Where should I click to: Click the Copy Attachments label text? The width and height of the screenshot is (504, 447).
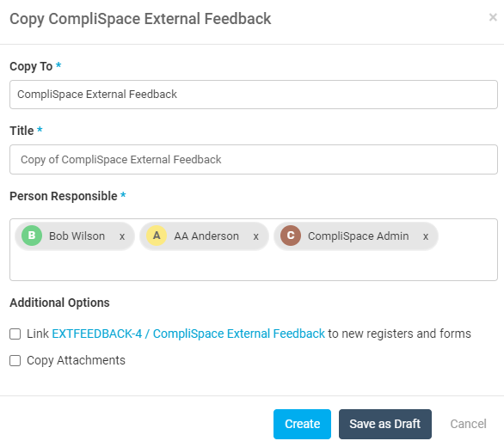click(x=77, y=360)
